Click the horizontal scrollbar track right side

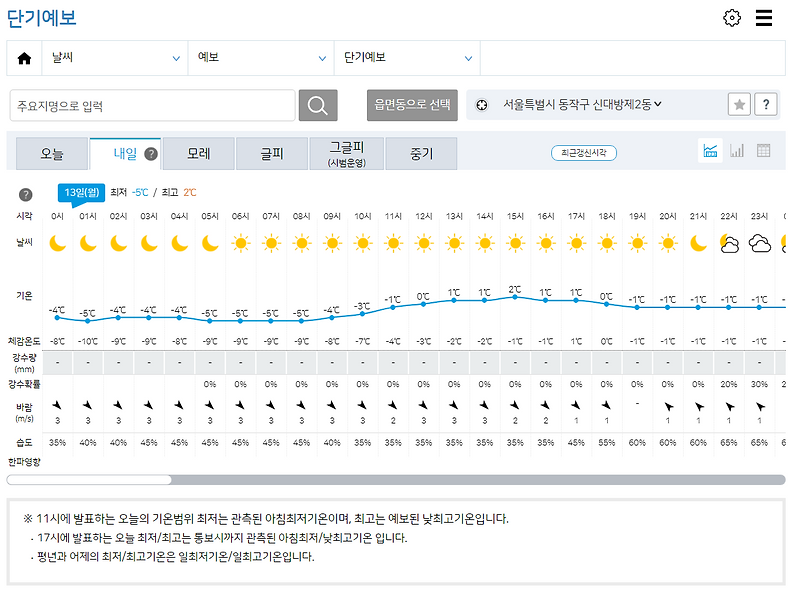tap(479, 480)
